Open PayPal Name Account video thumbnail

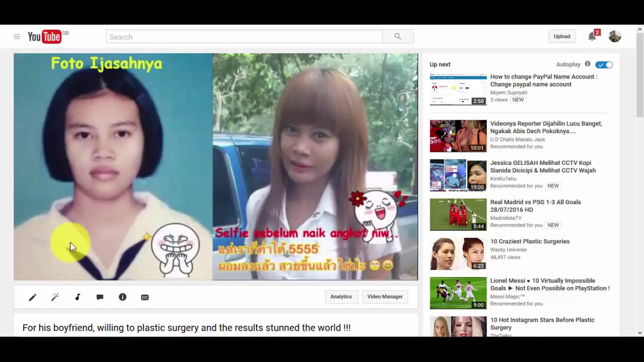[458, 89]
